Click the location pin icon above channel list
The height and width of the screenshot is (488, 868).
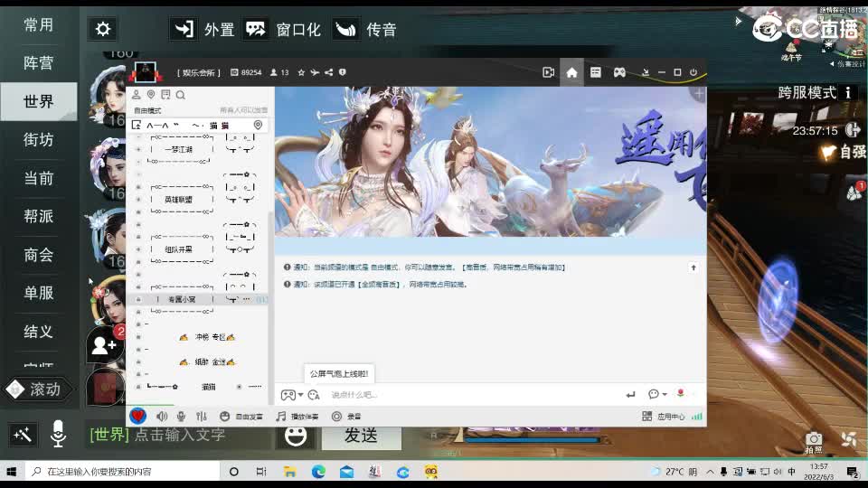(151, 95)
